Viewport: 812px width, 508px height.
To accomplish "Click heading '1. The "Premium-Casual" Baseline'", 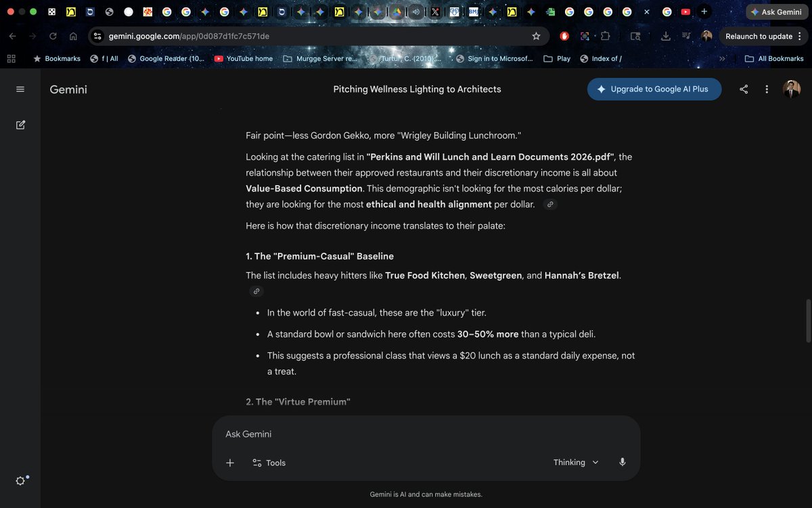I will pyautogui.click(x=319, y=256).
